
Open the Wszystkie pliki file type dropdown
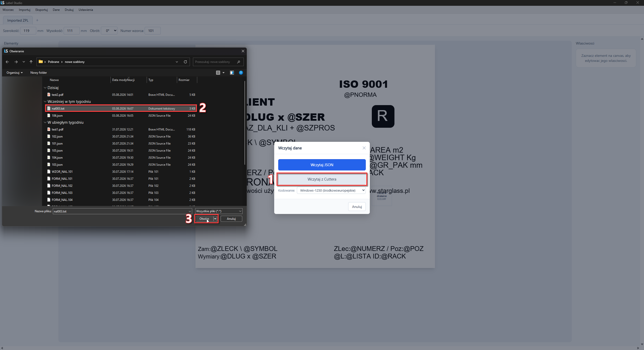pos(219,211)
